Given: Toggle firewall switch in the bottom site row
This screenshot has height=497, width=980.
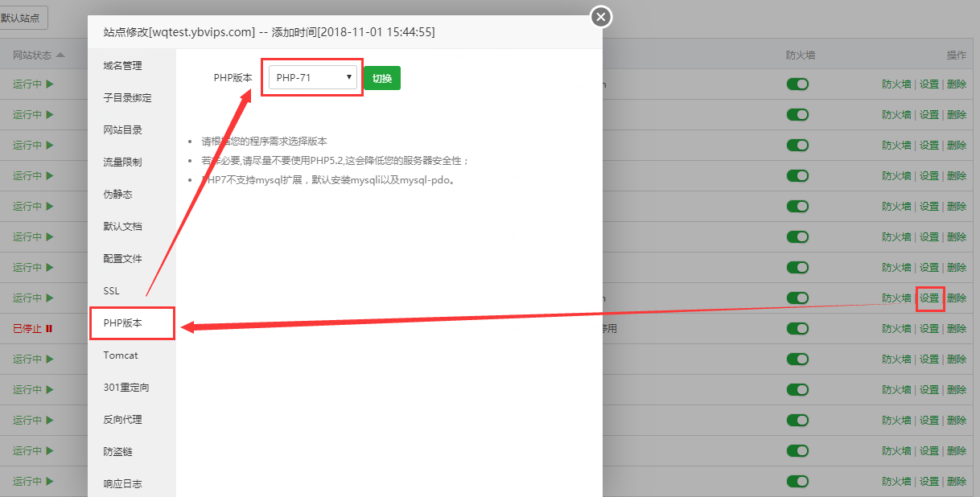Looking at the screenshot, I should 797,482.
